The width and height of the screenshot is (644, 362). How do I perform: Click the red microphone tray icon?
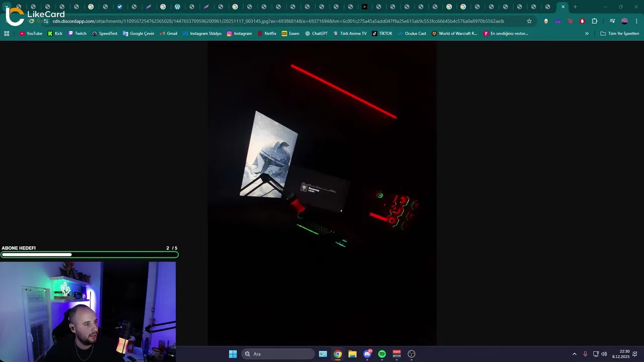pyautogui.click(x=585, y=354)
